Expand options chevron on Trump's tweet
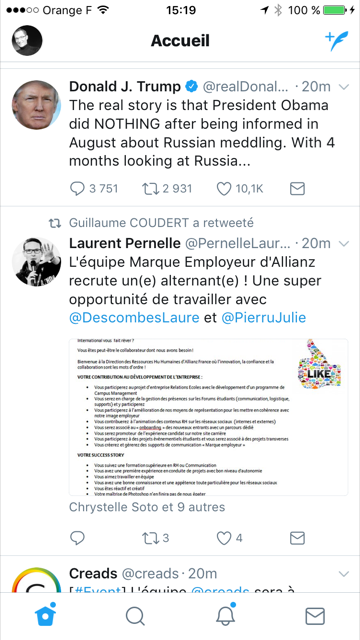Viewport: 360px width, 640px height. click(x=344, y=87)
